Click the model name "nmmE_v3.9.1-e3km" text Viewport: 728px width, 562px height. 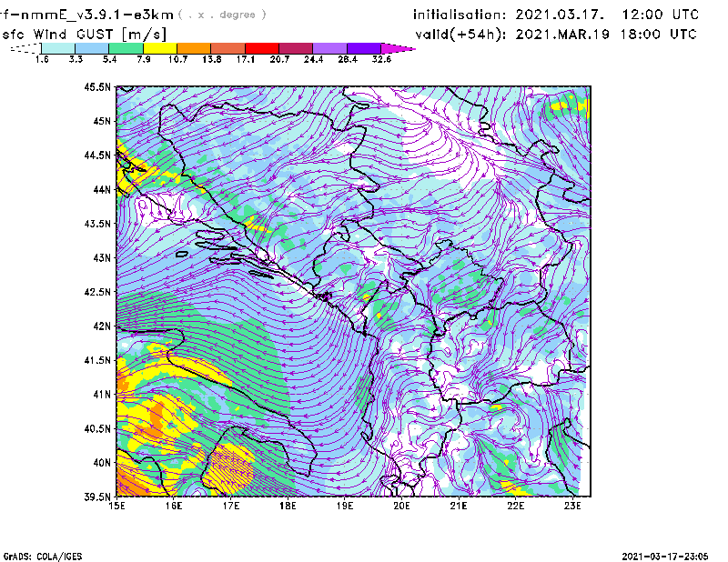(x=95, y=15)
